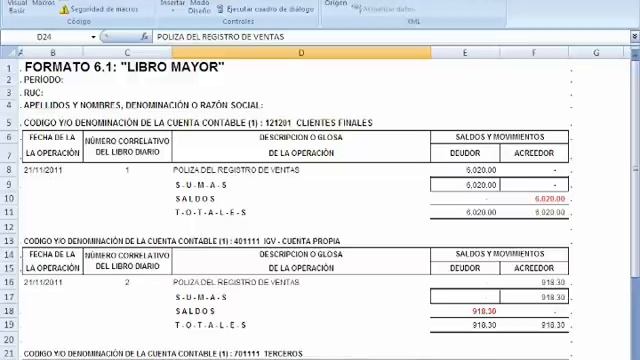Click the boxed 6,020.00 sumas value in row 9
The image size is (640, 360).
coord(481,185)
